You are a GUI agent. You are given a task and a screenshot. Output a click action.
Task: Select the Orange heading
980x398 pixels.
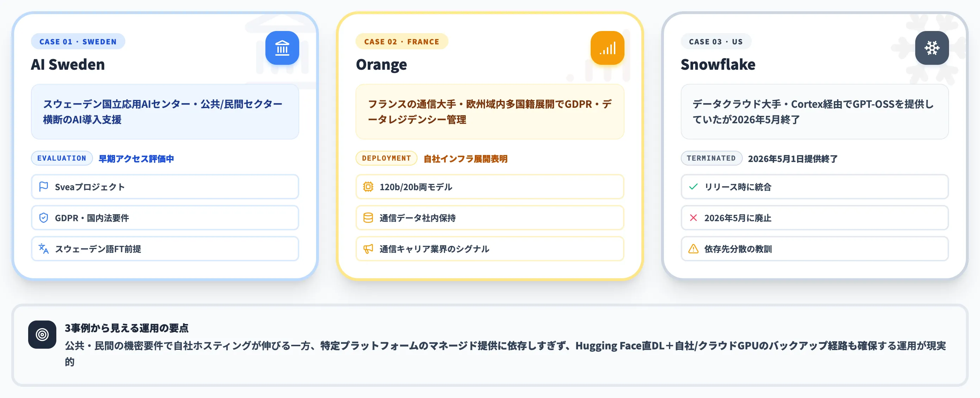[381, 65]
